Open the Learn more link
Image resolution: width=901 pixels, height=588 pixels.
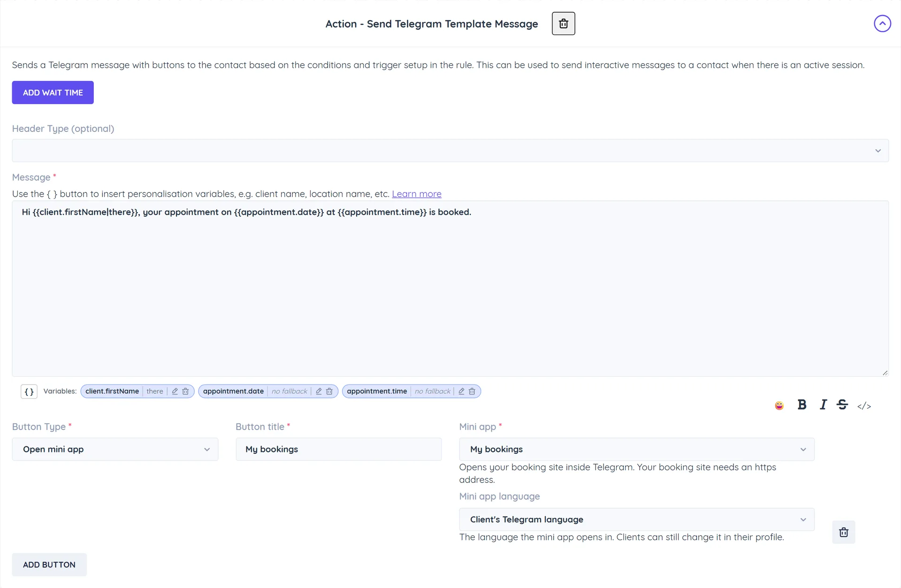click(x=416, y=194)
